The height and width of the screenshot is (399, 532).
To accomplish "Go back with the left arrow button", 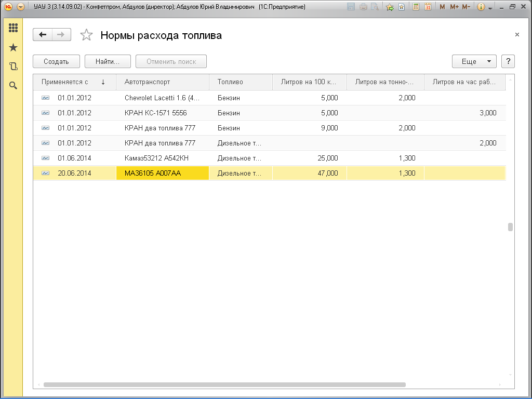I will point(43,35).
